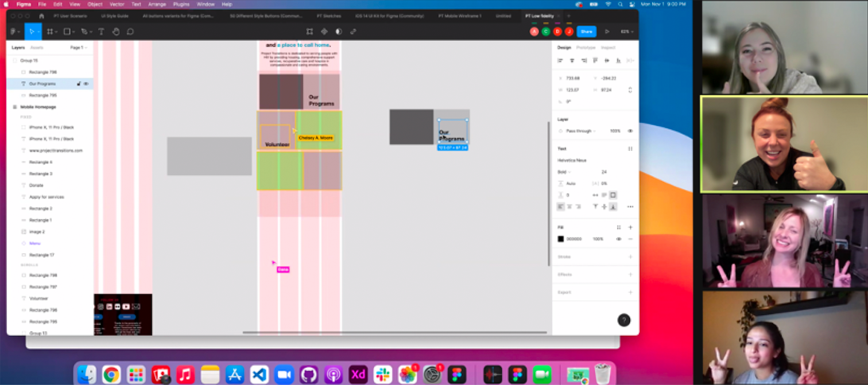Open text type details three-dot icon

tap(630, 207)
